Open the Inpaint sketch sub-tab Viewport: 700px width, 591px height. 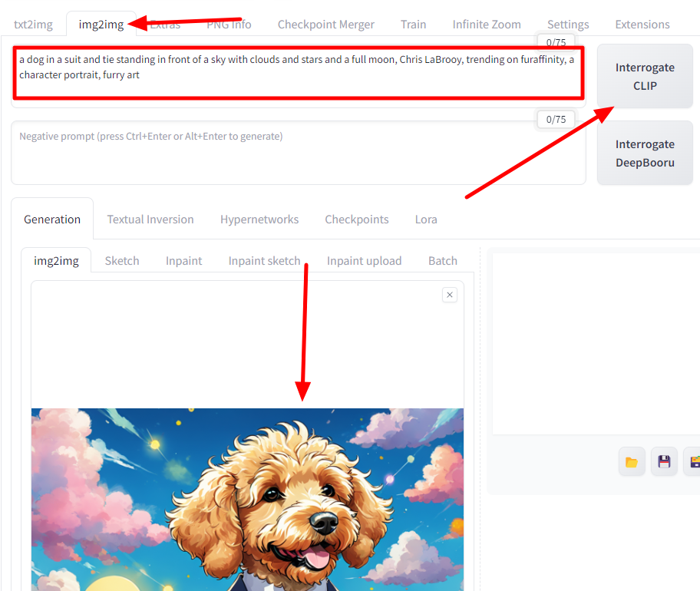click(264, 261)
